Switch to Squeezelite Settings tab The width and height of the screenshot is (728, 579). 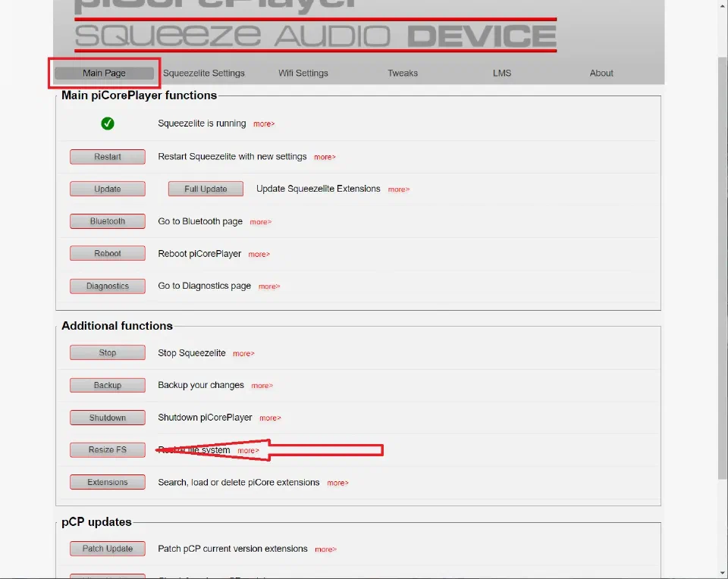pyautogui.click(x=204, y=73)
